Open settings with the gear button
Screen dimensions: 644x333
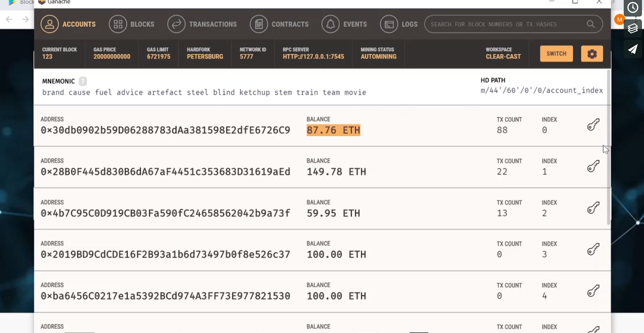(592, 54)
